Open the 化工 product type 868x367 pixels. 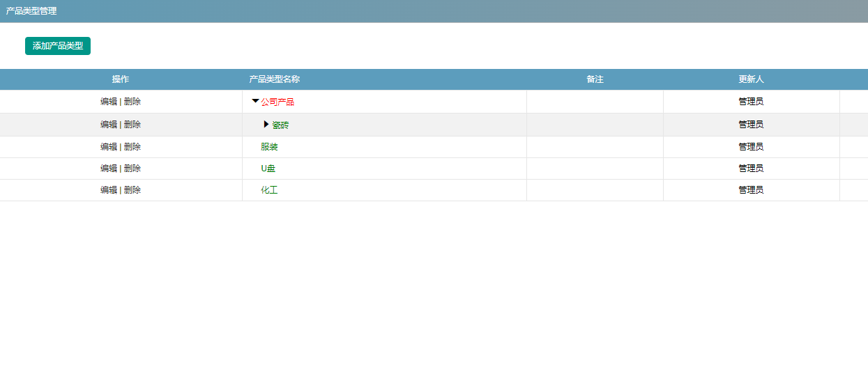point(269,190)
